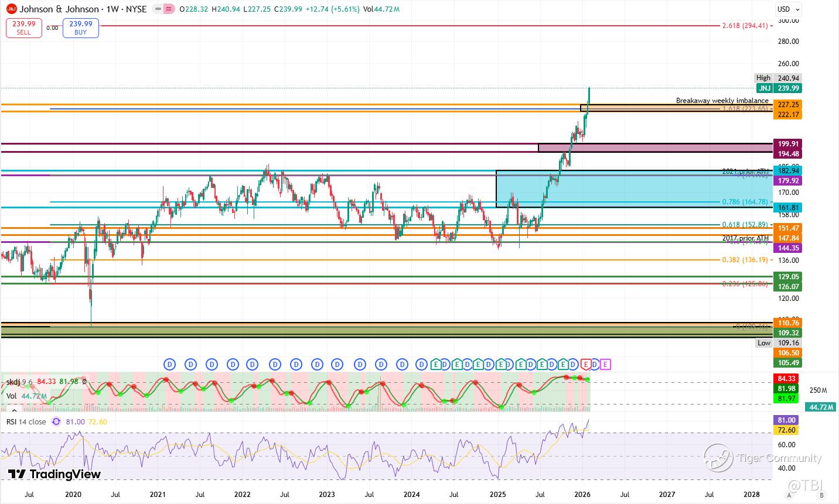Click the purple 179.92 price axis label

coord(787,181)
